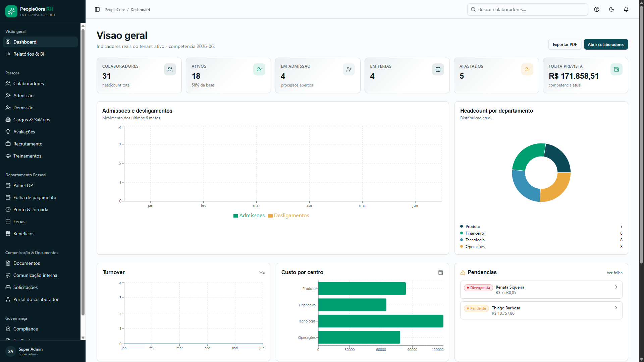Open Avaliações section
The height and width of the screenshot is (362, 644).
coord(40,132)
